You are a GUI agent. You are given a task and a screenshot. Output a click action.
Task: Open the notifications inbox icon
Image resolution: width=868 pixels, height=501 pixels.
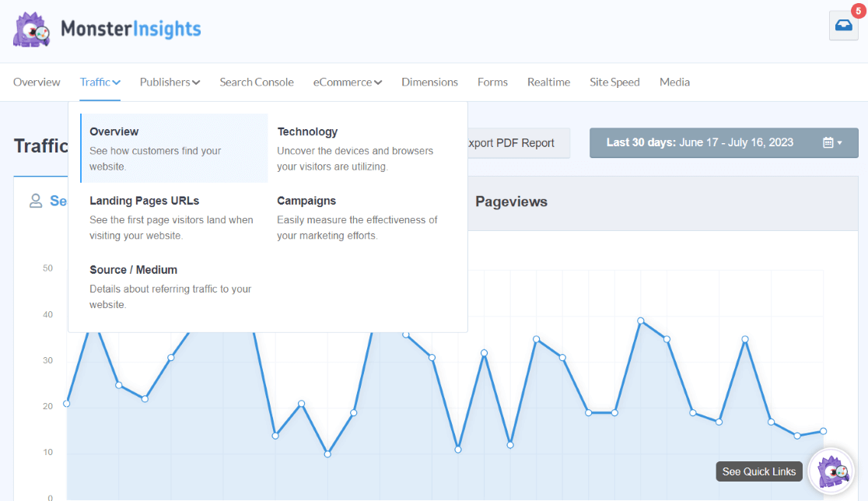pos(844,26)
